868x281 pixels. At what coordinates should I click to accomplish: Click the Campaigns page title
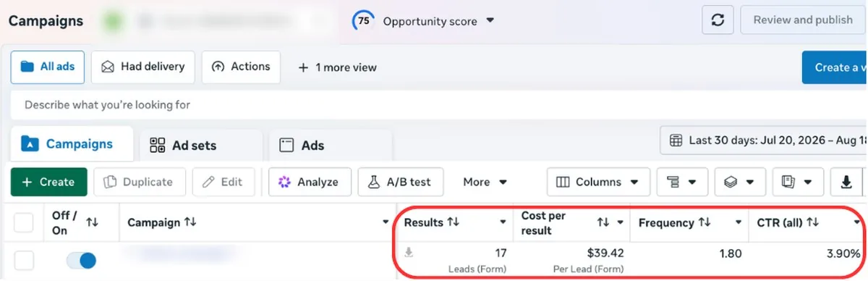(x=46, y=21)
